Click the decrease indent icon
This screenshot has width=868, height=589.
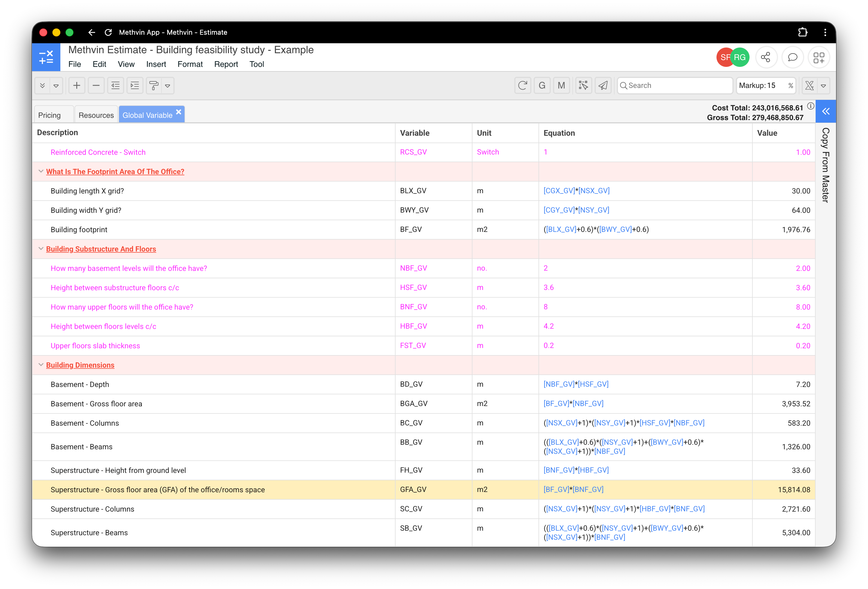tap(115, 85)
